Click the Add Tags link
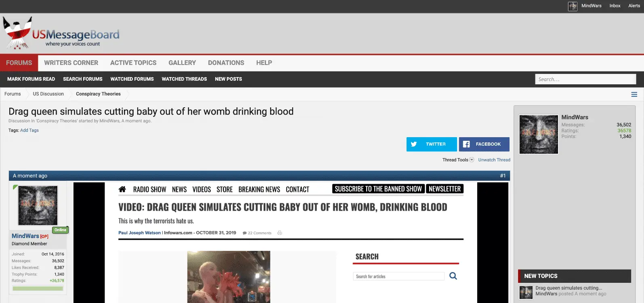 click(x=29, y=130)
